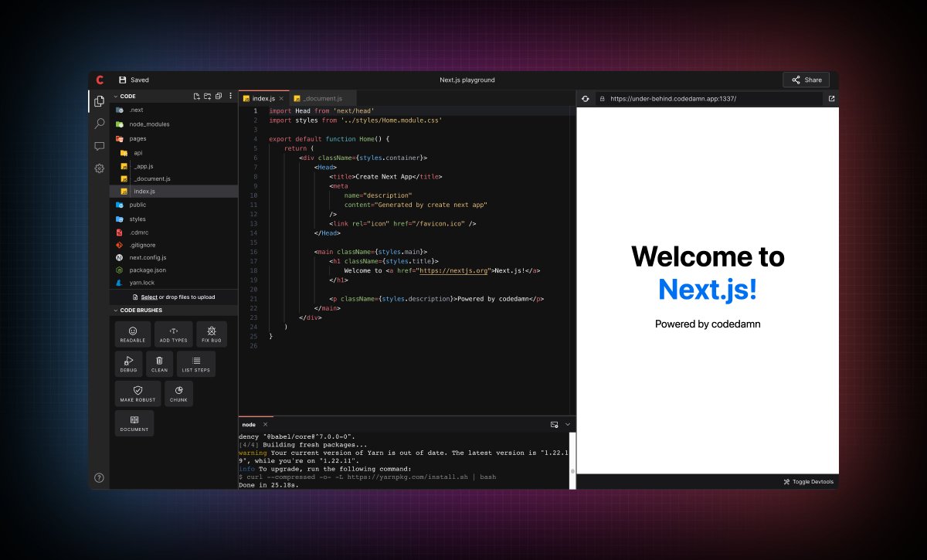Select the node terminal tab
The height and width of the screenshot is (560, 927).
point(249,425)
